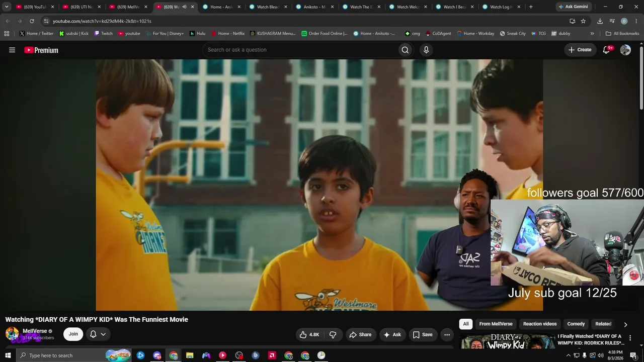This screenshot has height=362, width=644.
Task: Click the Windows taskbar search box
Action: [x=73, y=355]
